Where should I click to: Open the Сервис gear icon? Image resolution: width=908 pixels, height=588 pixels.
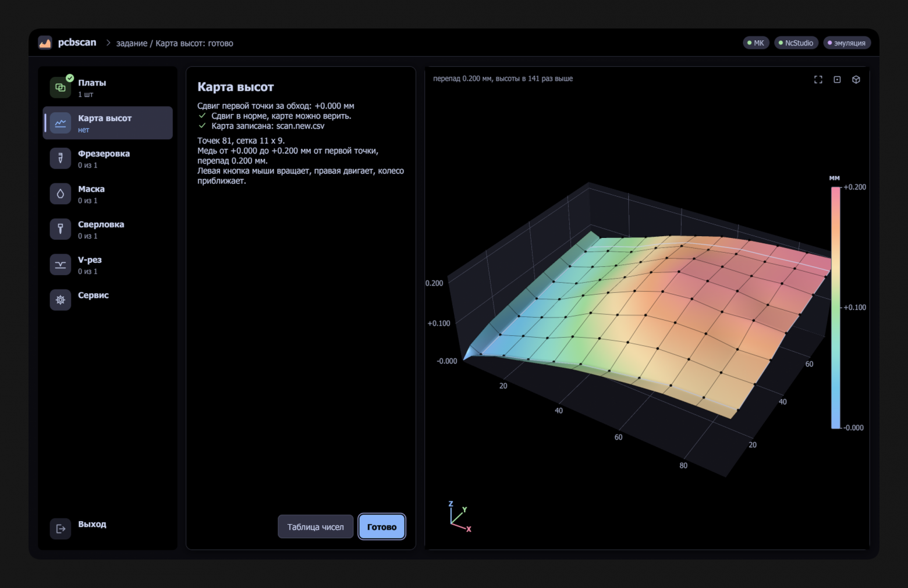point(61,300)
